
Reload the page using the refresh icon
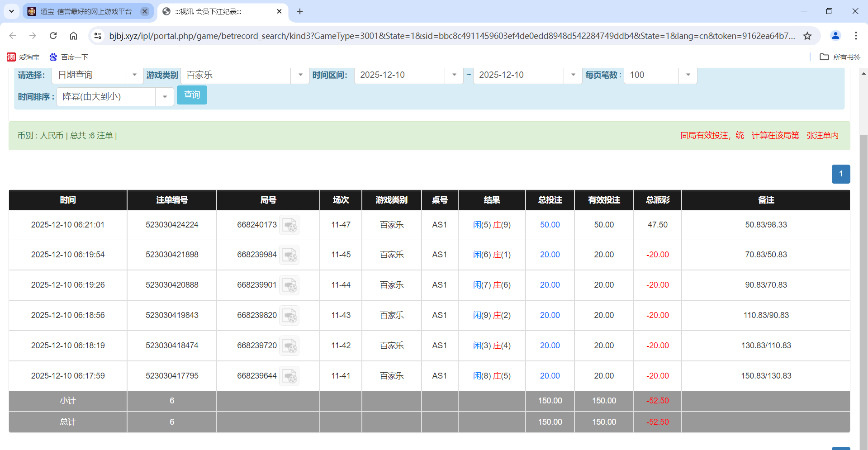53,36
